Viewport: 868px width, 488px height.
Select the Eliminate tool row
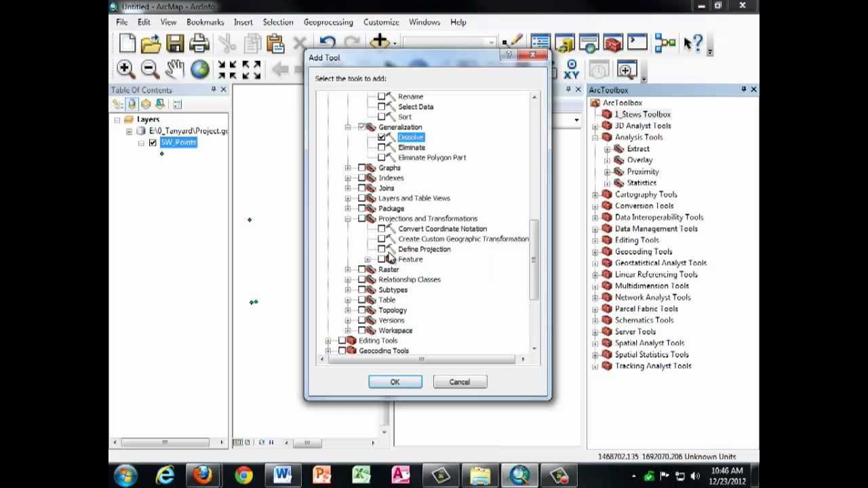tap(412, 147)
